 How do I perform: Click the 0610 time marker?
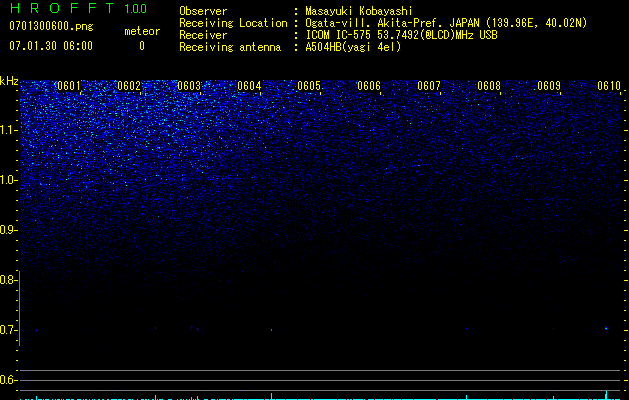(609, 86)
